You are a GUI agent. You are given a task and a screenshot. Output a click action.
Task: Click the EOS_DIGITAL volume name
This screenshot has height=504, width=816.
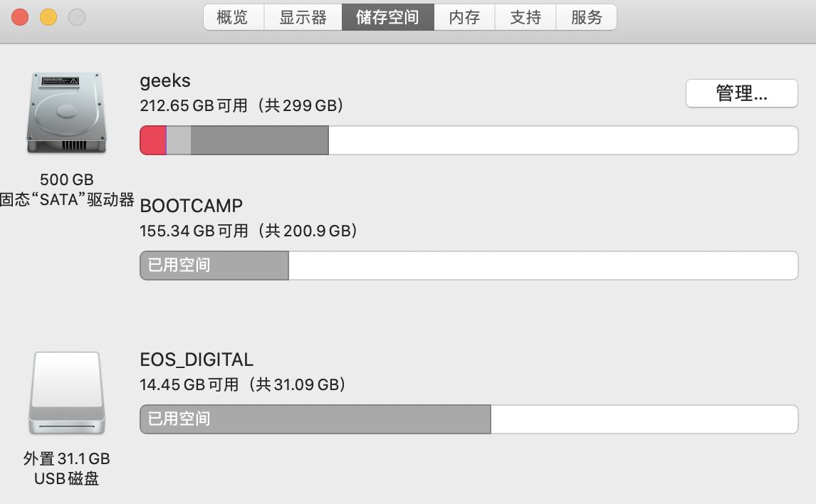point(197,359)
